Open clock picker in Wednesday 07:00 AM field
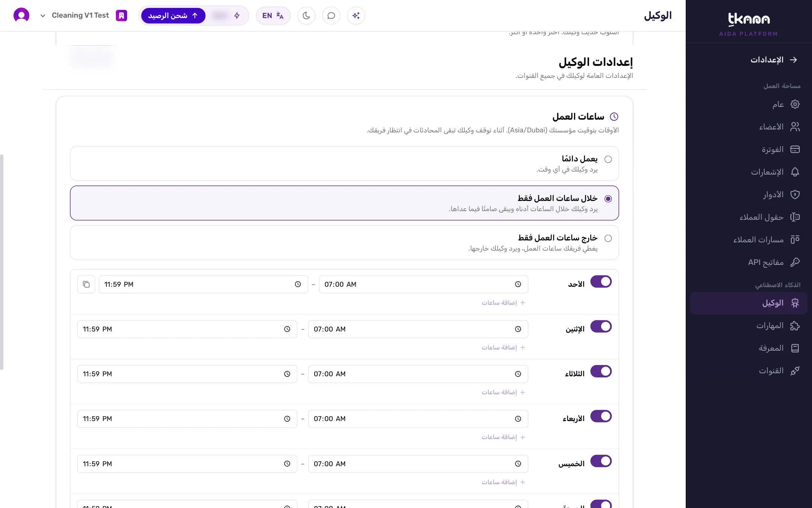This screenshot has height=508, width=812. coord(518,418)
